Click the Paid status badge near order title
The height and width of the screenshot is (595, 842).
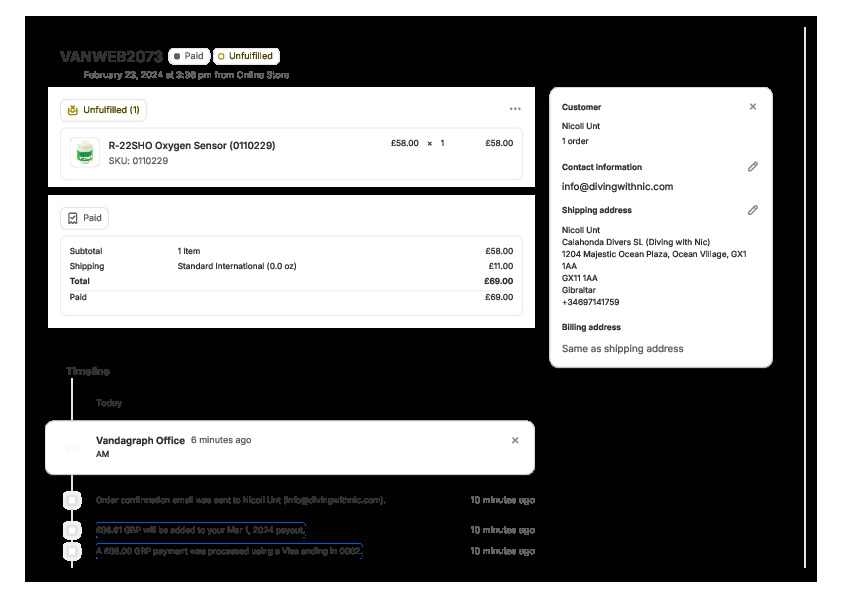[x=188, y=56]
